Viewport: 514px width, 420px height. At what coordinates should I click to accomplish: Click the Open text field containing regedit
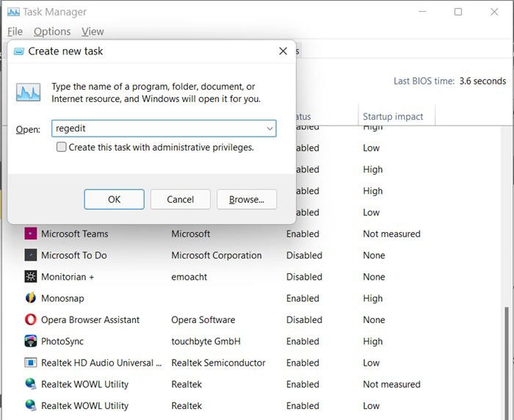click(164, 128)
